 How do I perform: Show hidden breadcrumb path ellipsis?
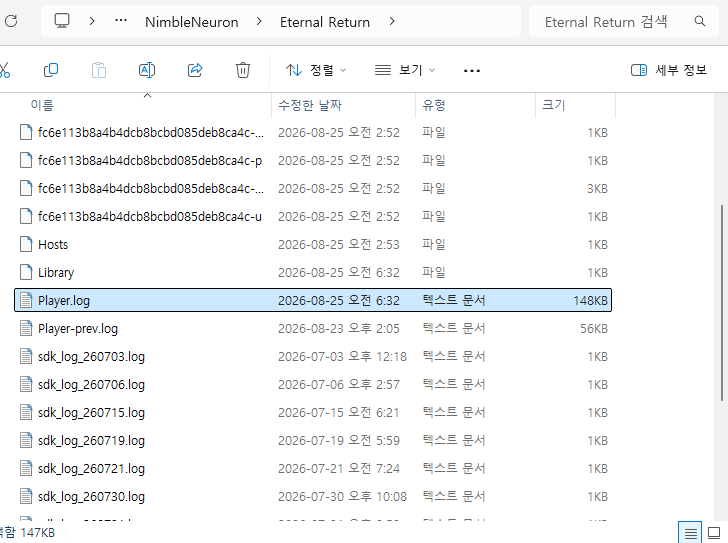coord(121,20)
